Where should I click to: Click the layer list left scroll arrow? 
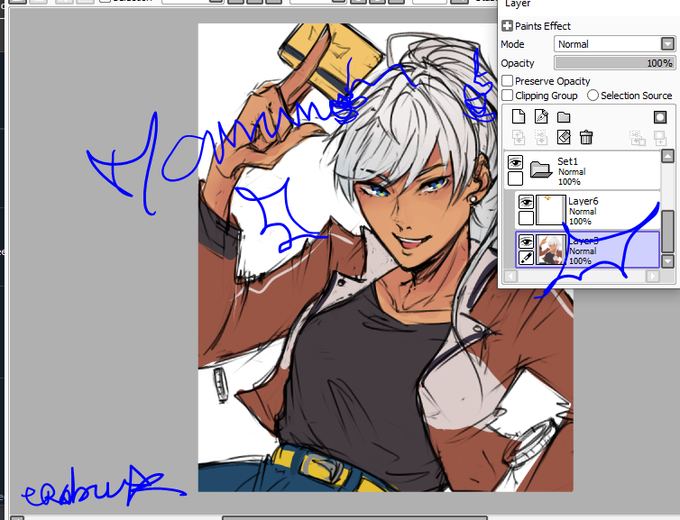point(511,276)
